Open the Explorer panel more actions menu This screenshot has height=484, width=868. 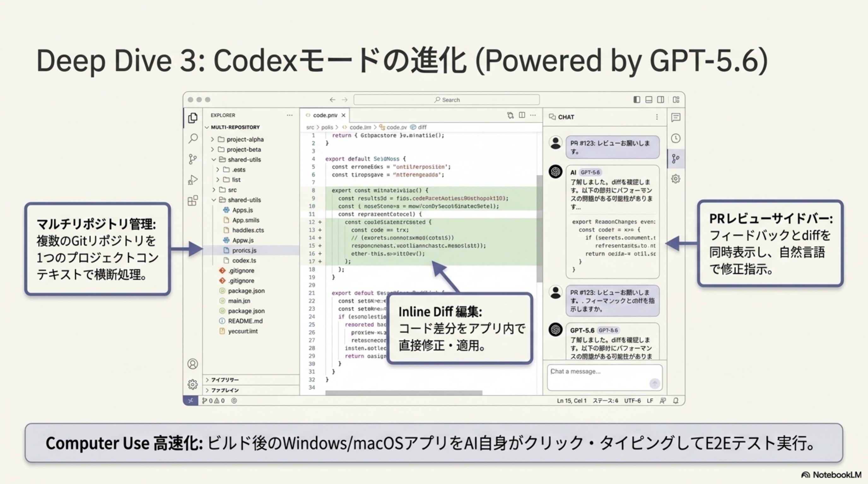click(x=290, y=115)
